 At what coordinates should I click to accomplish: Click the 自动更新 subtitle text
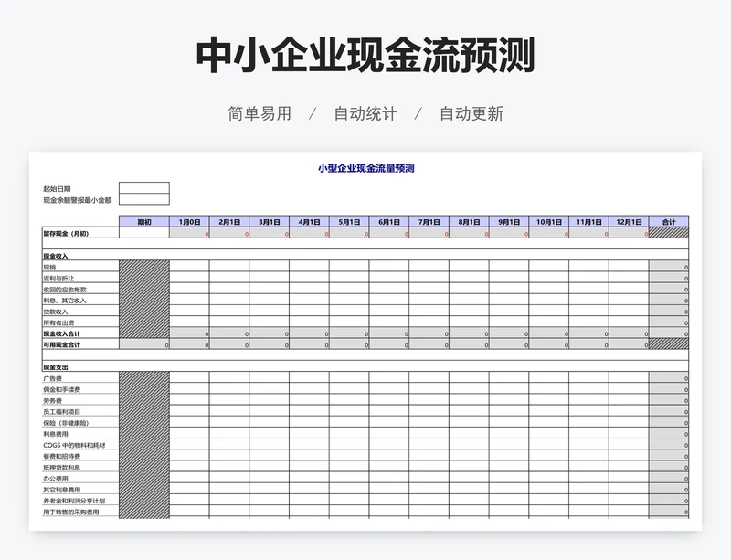[471, 113]
